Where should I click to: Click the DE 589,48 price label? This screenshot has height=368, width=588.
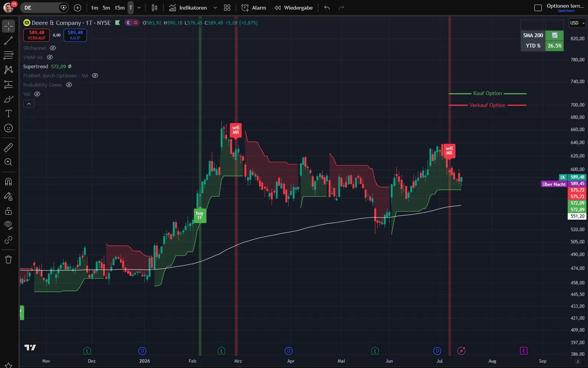[x=572, y=177]
